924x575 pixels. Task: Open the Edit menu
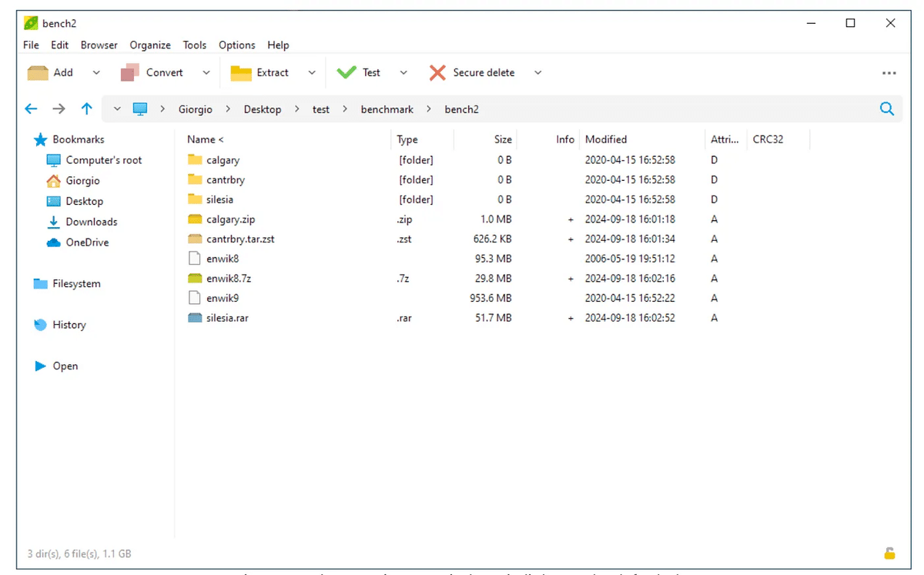click(x=60, y=45)
